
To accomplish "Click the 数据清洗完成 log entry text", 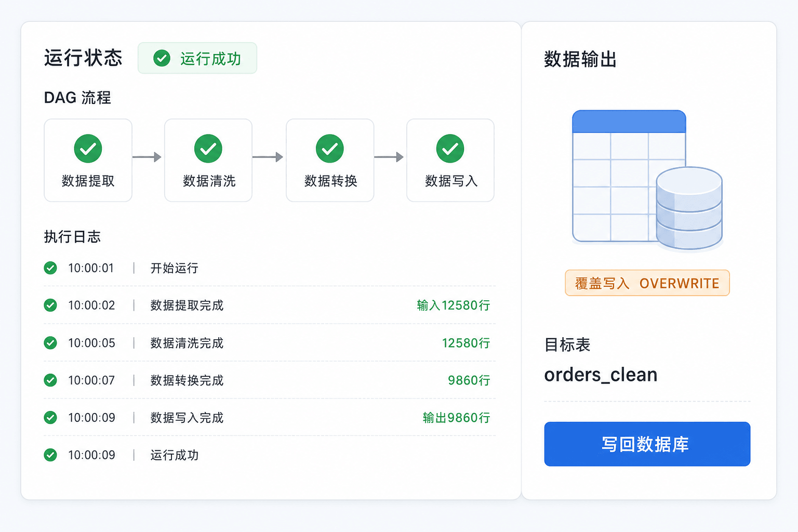I will (x=187, y=343).
